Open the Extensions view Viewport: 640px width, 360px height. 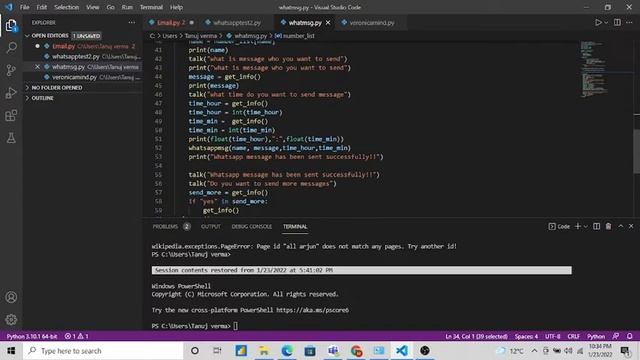[11, 116]
